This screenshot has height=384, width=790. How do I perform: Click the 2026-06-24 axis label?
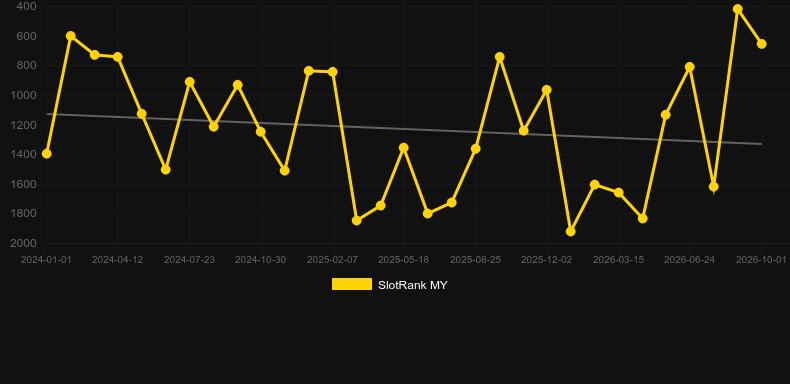(x=690, y=260)
